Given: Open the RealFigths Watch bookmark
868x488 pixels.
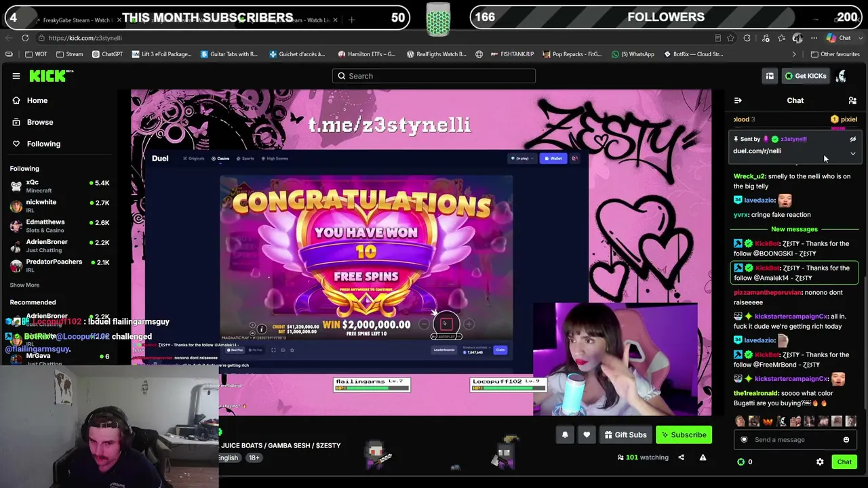Looking at the screenshot, I should pyautogui.click(x=437, y=54).
